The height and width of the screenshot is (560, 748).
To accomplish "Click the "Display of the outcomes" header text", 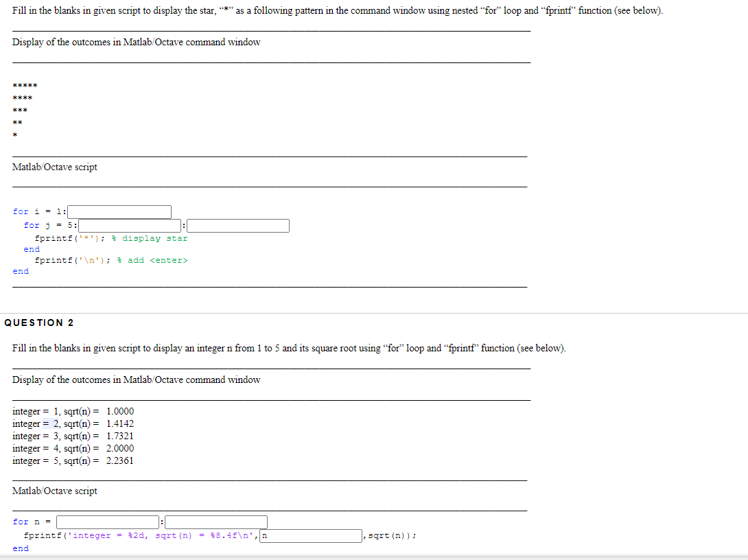I will (x=136, y=41).
